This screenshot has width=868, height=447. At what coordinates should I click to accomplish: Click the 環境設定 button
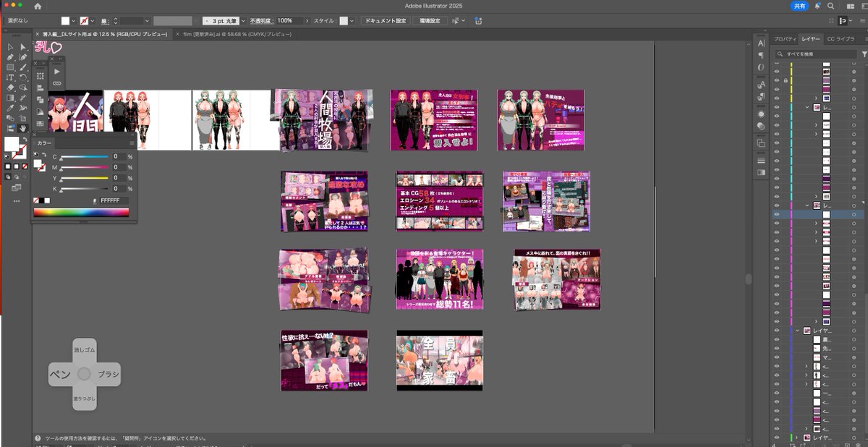click(430, 21)
